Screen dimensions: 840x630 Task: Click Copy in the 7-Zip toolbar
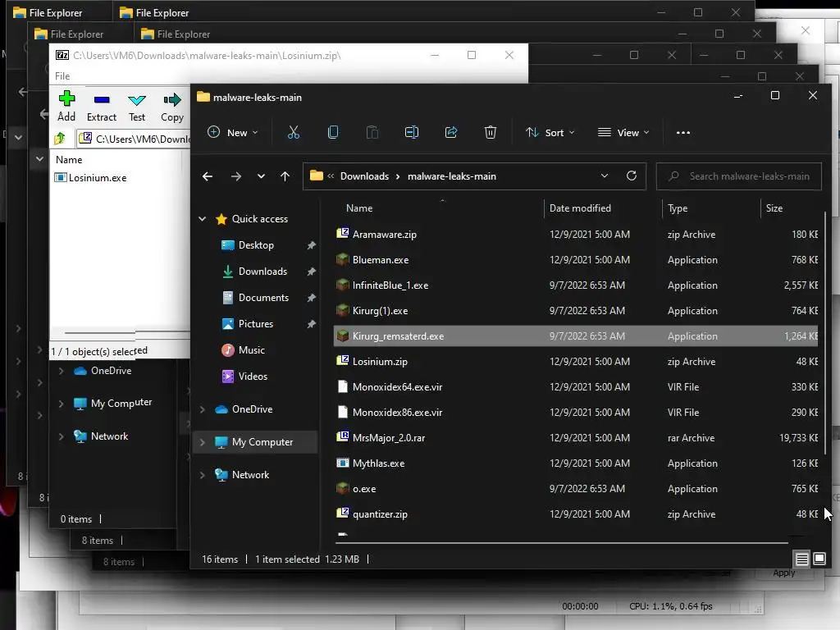172,106
